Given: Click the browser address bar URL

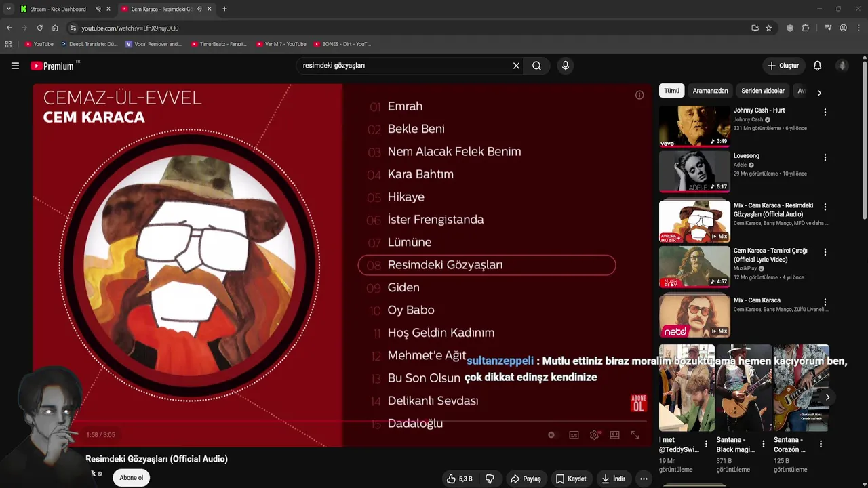Looking at the screenshot, I should (130, 28).
